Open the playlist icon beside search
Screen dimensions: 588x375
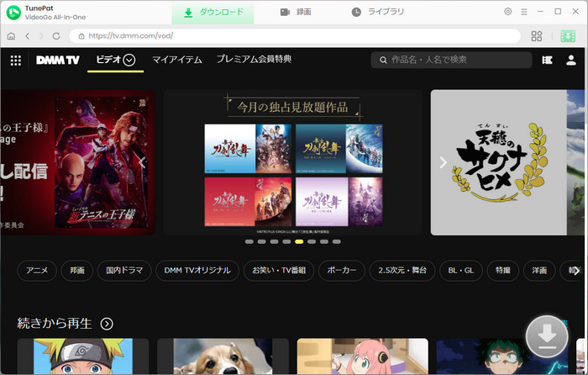point(547,60)
